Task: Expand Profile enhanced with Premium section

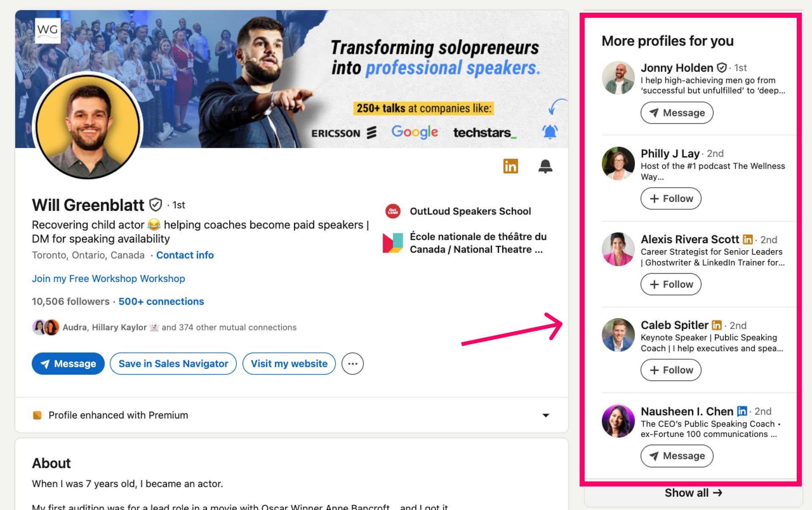Action: coord(546,415)
